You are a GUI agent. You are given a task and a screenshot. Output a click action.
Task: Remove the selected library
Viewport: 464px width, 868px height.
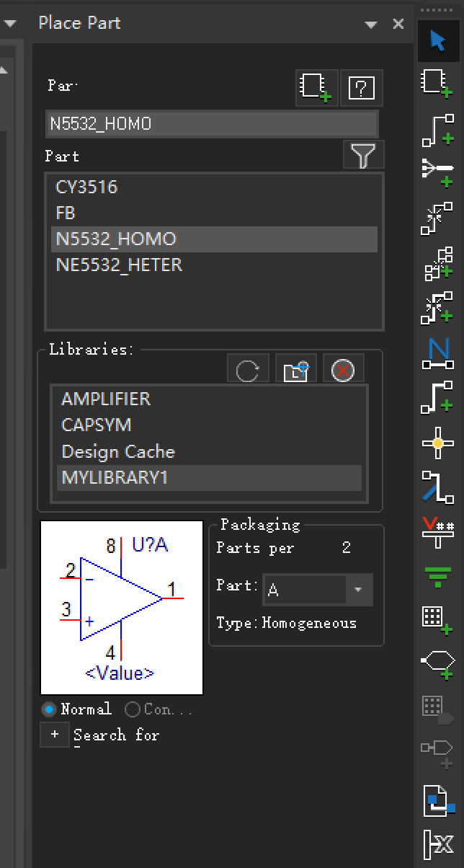click(343, 371)
